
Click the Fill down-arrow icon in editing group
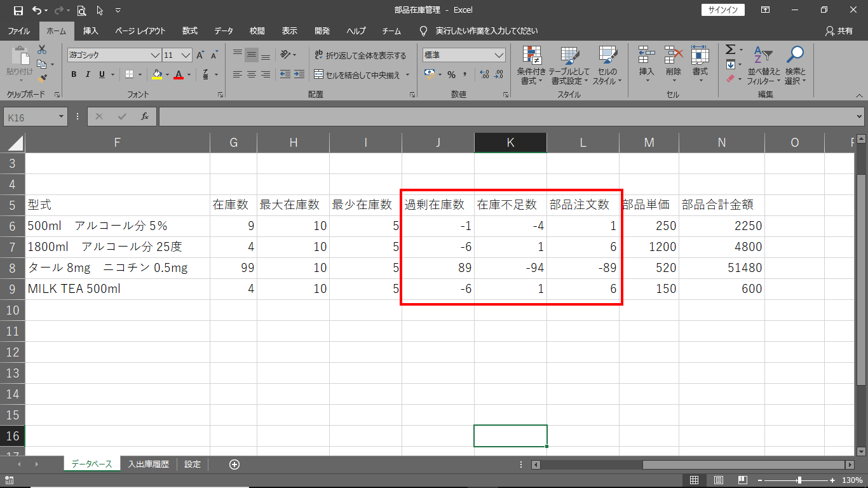tap(730, 64)
